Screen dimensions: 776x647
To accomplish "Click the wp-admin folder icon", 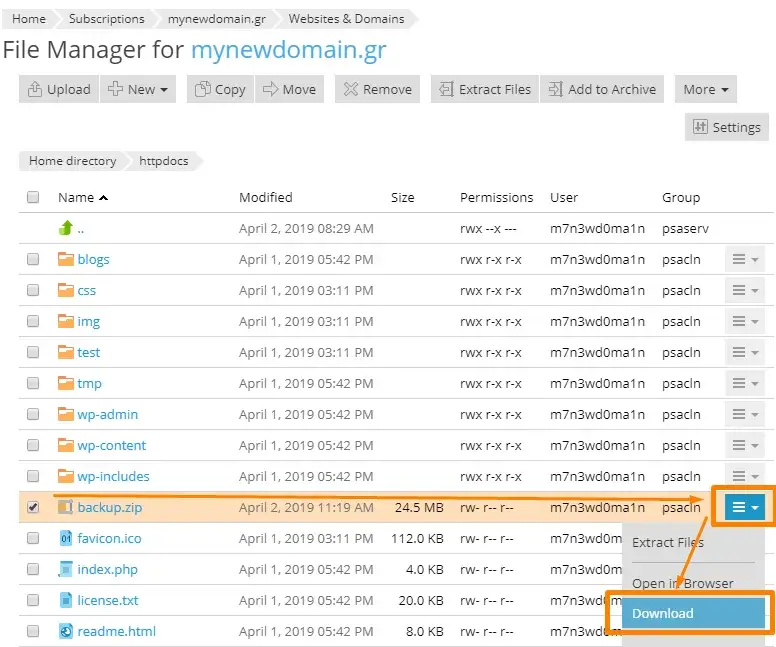I will [66, 414].
